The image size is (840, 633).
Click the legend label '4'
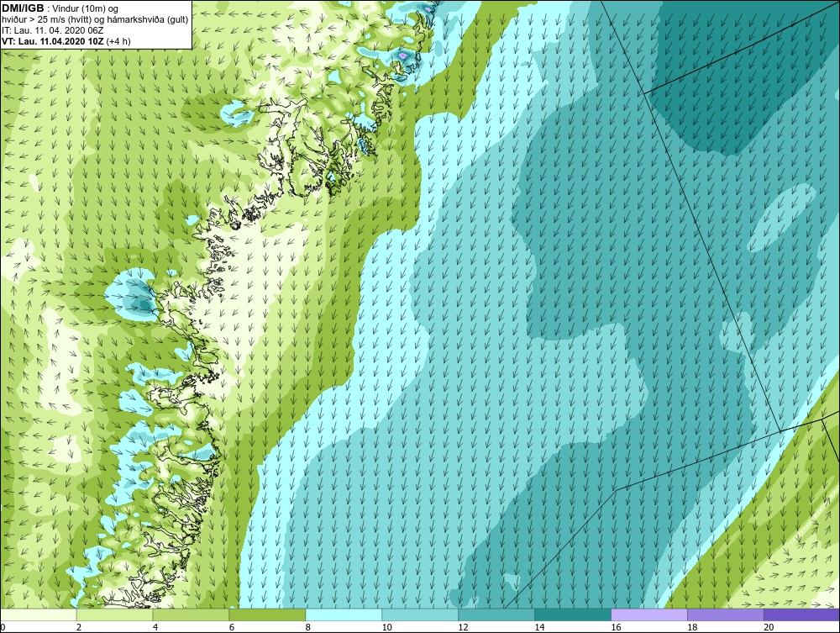point(155,627)
